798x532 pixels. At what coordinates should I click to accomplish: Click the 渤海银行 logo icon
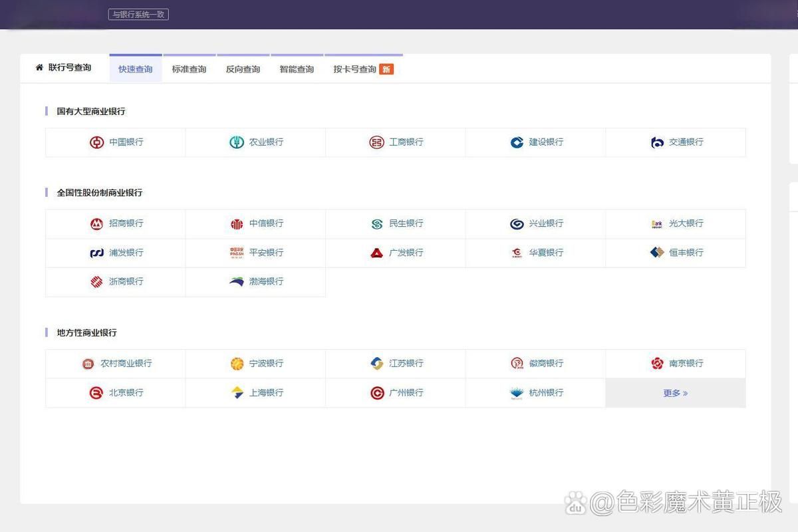[237, 282]
